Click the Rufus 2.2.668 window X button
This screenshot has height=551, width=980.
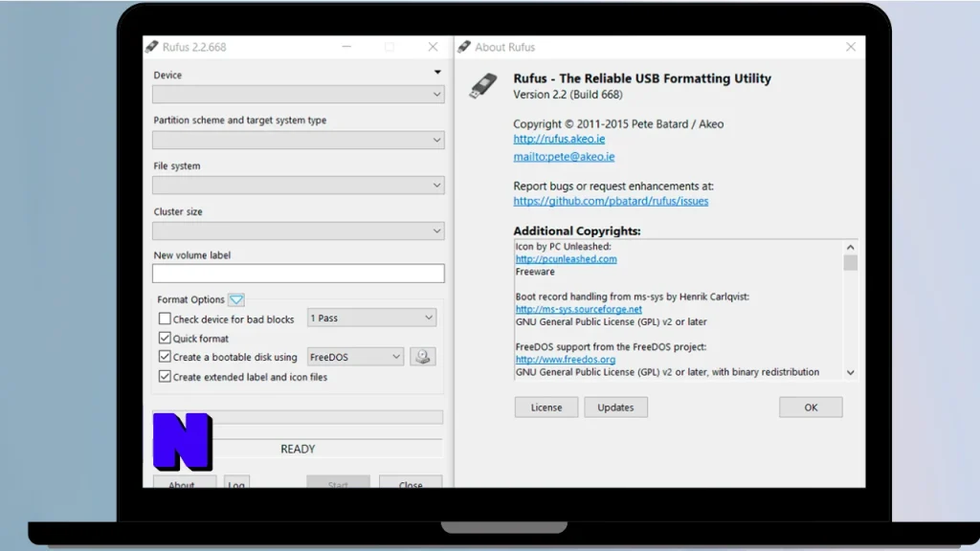click(433, 47)
